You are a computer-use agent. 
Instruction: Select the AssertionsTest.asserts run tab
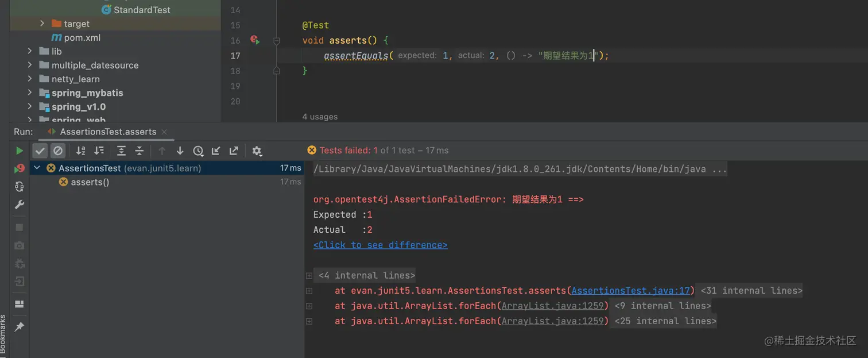point(105,131)
